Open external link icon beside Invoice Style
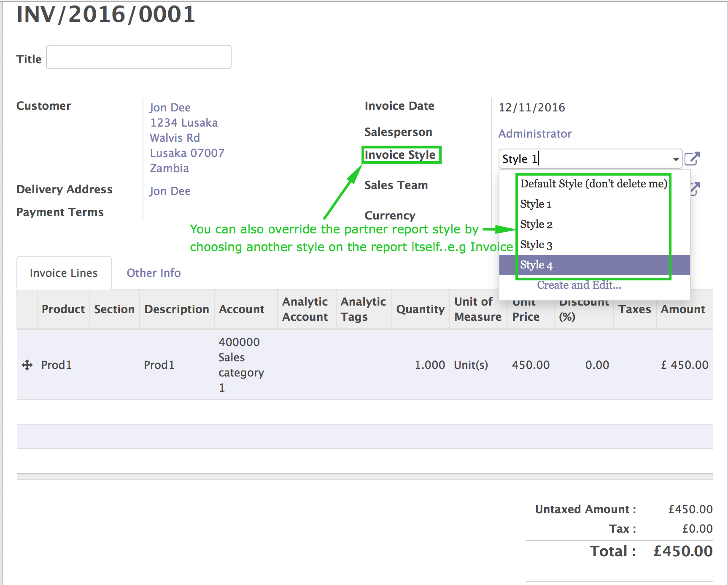 pyautogui.click(x=692, y=159)
